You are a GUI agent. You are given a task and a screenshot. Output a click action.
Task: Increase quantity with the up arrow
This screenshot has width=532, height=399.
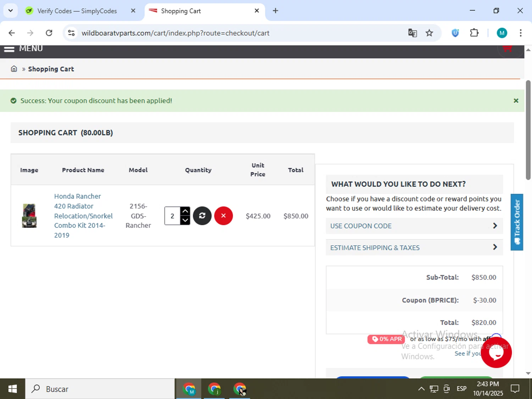point(185,211)
